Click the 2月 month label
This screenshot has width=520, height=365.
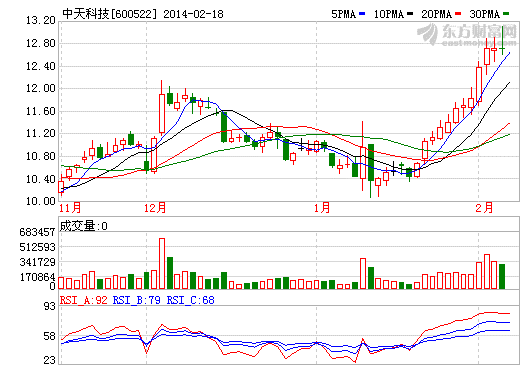pos(484,208)
